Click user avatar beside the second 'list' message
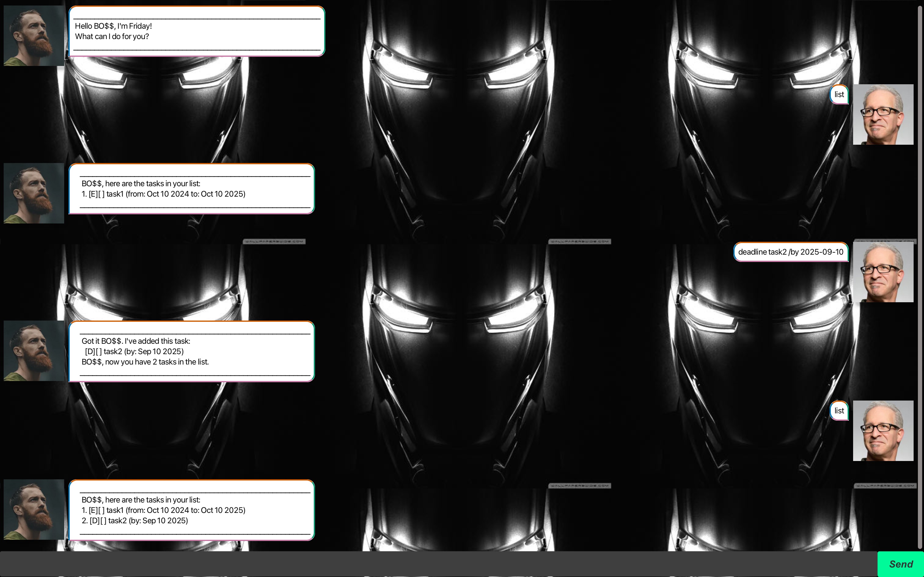This screenshot has height=577, width=924. (883, 431)
